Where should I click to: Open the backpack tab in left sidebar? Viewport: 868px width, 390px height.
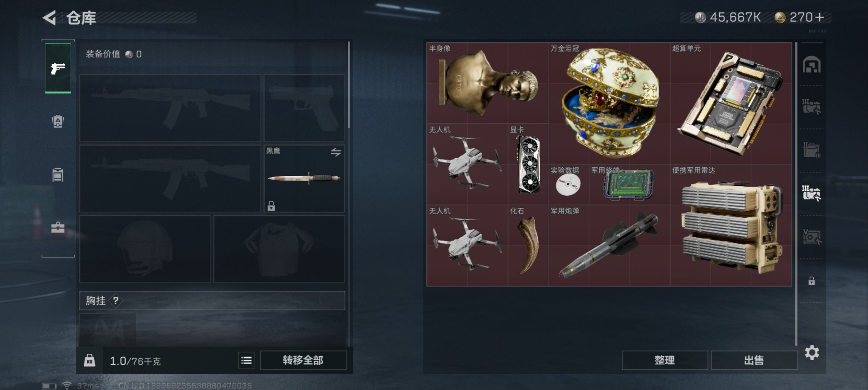[58, 121]
